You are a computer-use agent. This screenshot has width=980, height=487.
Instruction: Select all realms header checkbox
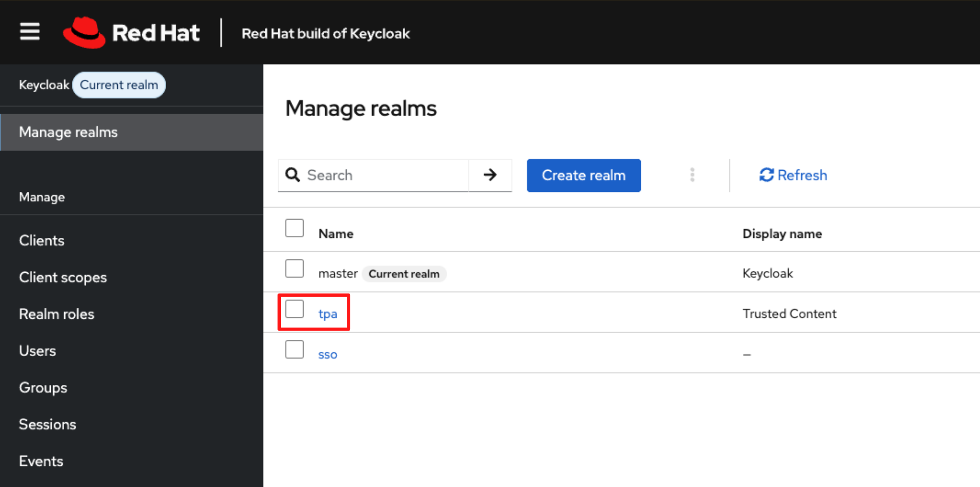(x=294, y=228)
